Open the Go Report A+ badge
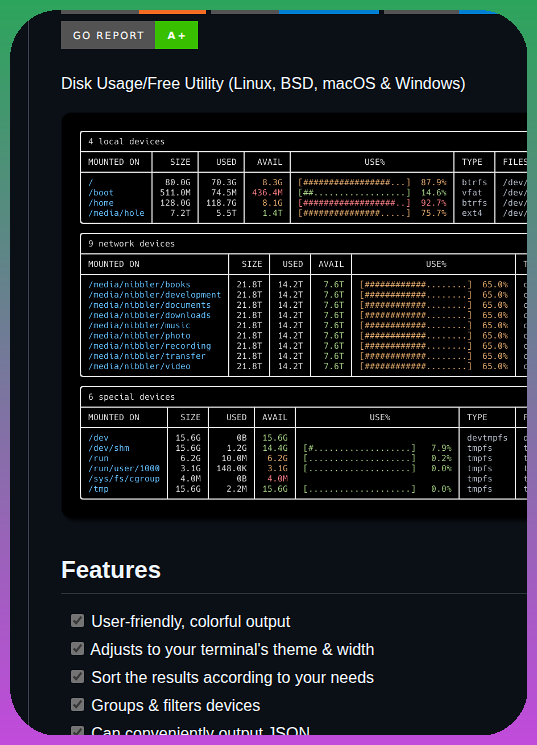The height and width of the screenshot is (745, 537). [129, 35]
